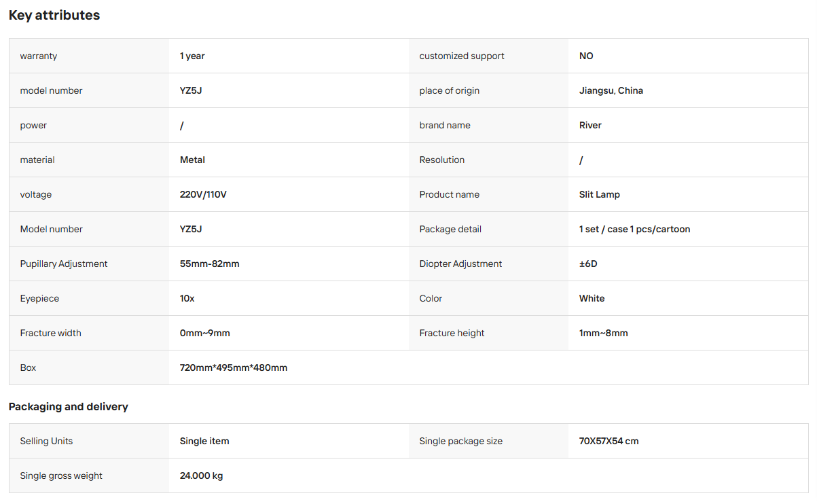The width and height of the screenshot is (817, 504).
Task: Click the 220V/110V voltage value
Action: click(x=203, y=194)
